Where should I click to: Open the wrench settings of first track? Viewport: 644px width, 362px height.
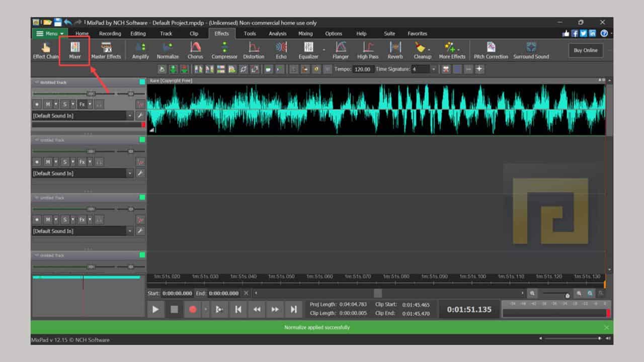tap(140, 116)
